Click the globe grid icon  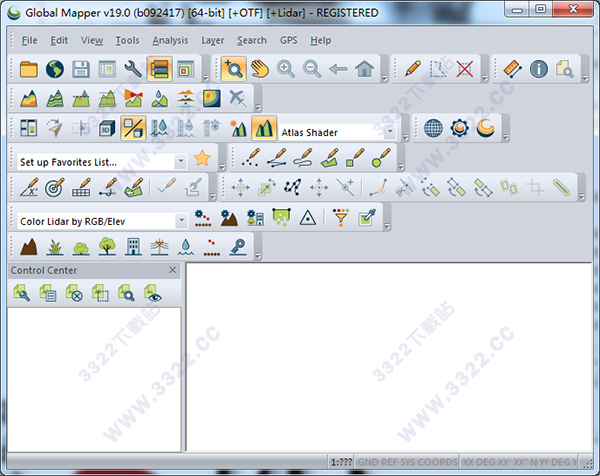coord(433,128)
